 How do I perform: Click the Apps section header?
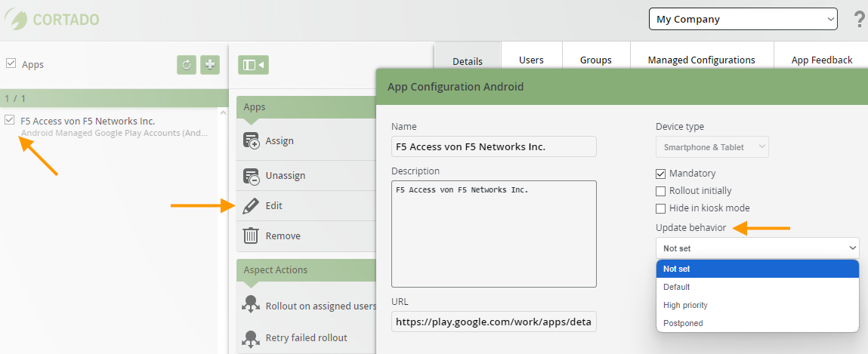[x=306, y=106]
